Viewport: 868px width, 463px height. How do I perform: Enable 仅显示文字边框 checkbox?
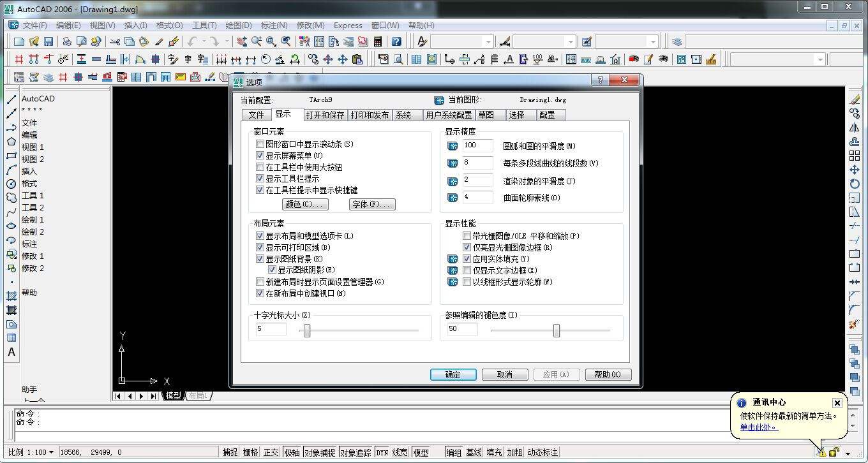tap(467, 270)
